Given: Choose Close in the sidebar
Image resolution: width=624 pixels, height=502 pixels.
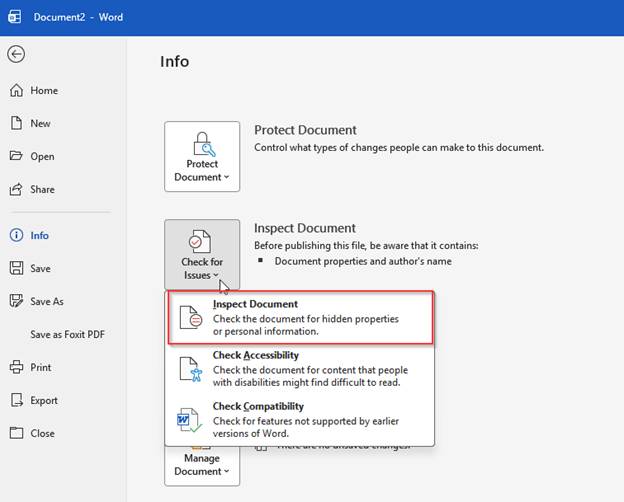Looking at the screenshot, I should tap(43, 433).
